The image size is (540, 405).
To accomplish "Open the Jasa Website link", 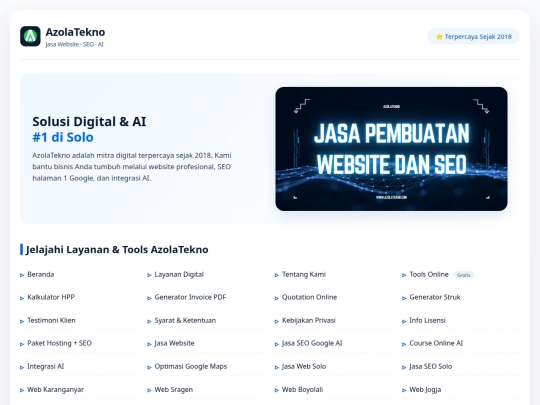I will click(174, 343).
